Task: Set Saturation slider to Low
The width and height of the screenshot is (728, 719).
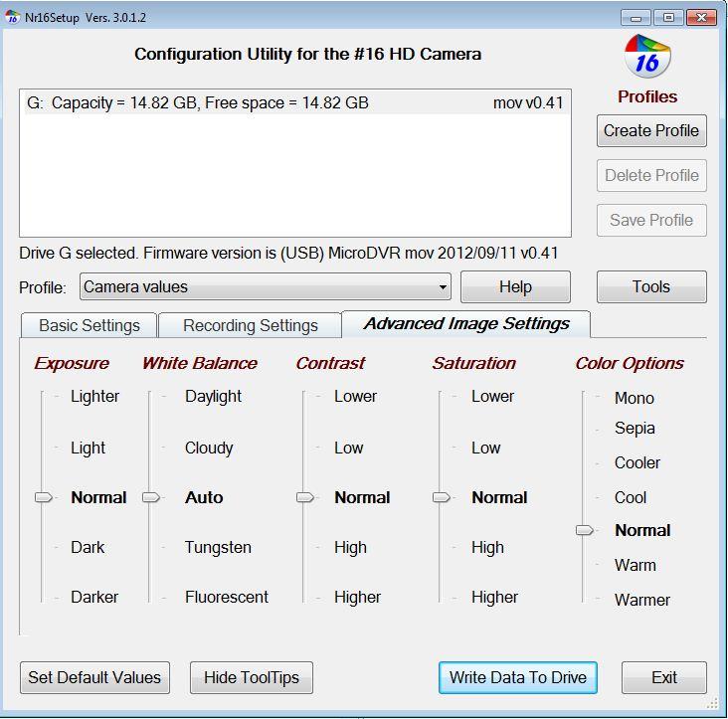Action: tap(441, 448)
